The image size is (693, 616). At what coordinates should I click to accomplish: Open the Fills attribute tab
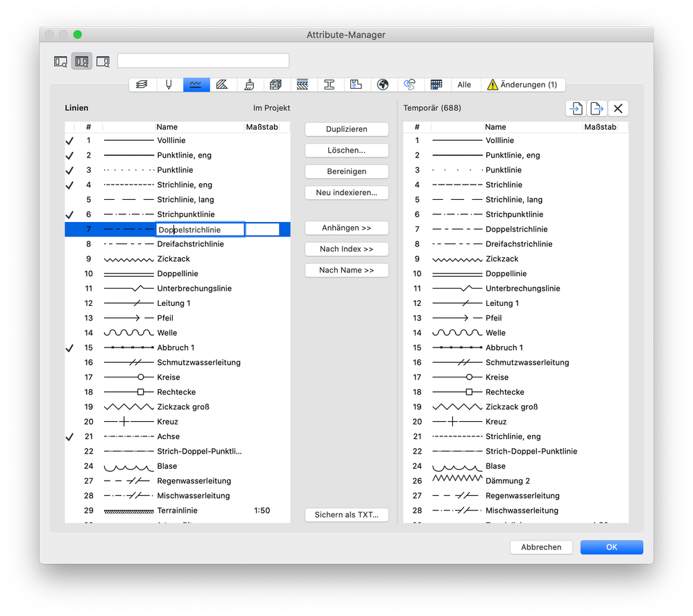point(222,85)
